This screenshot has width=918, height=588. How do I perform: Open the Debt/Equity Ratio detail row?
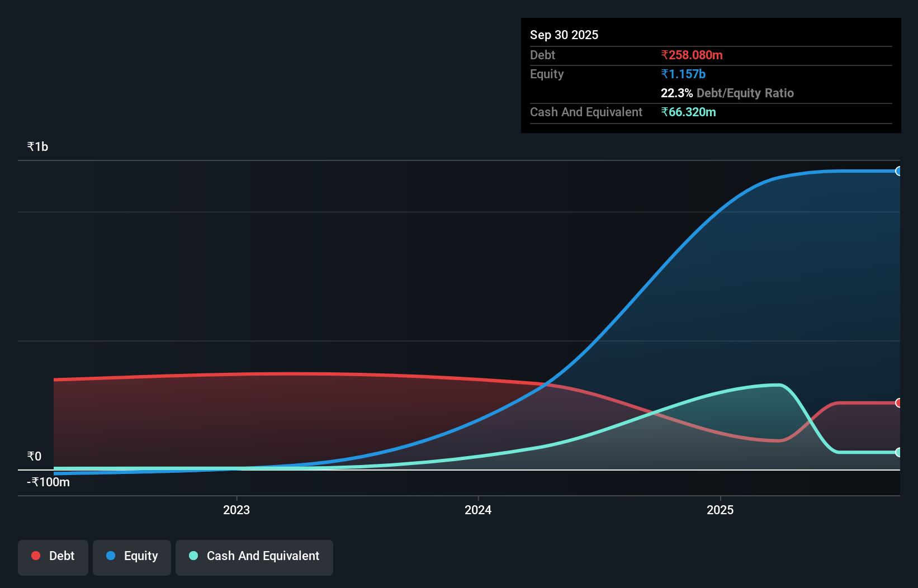[x=727, y=93]
